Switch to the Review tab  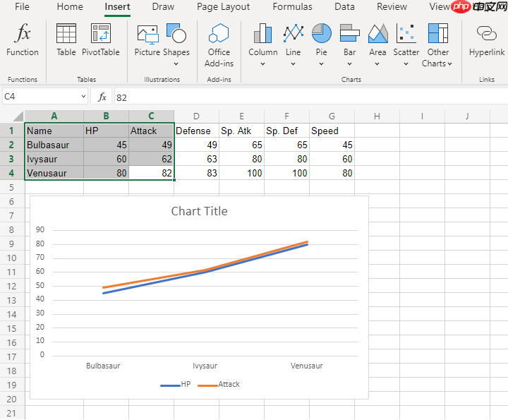392,6
